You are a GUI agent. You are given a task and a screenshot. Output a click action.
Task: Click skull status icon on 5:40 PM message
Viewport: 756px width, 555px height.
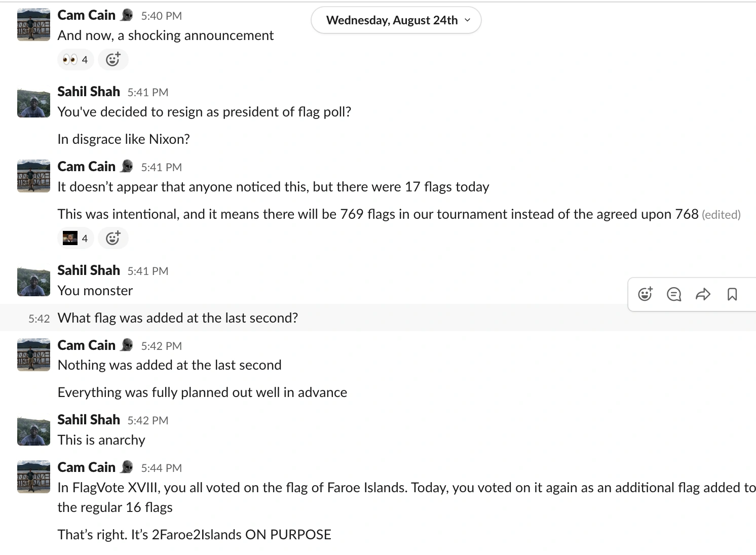tap(127, 15)
